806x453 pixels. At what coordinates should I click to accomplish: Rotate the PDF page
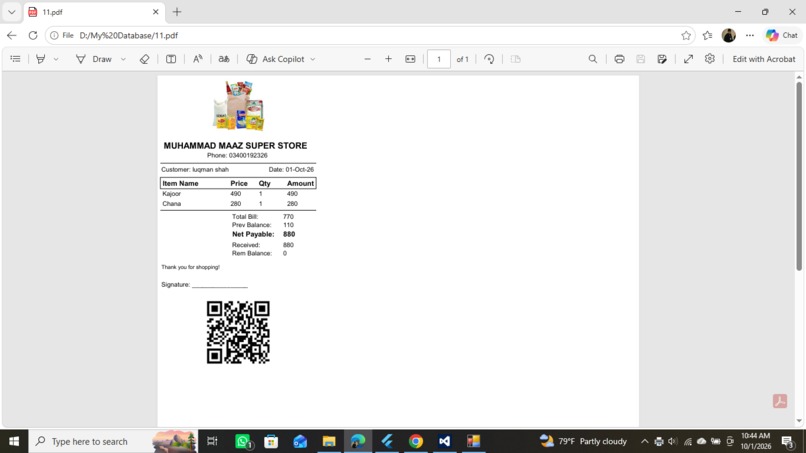point(489,59)
